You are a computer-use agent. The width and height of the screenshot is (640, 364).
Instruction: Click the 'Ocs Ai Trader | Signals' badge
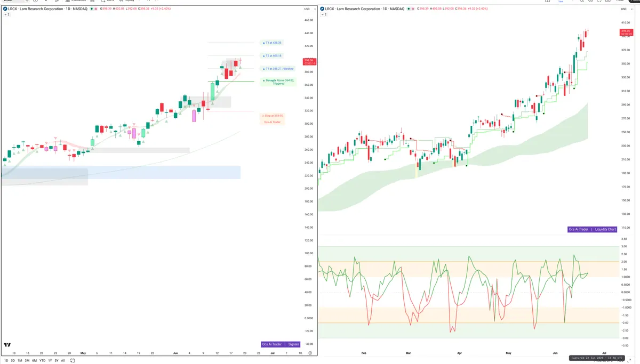coord(281,344)
